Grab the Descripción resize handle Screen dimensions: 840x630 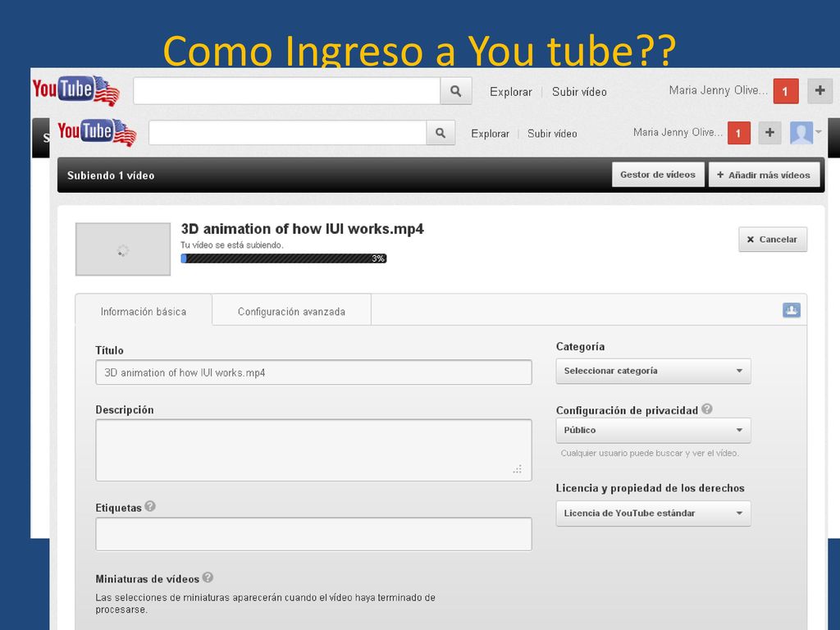point(517,469)
